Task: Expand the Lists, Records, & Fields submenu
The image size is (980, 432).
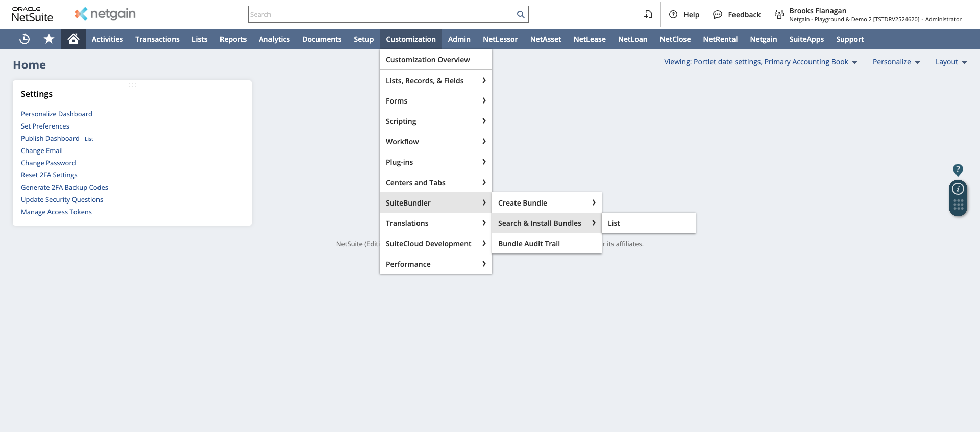Action: [x=435, y=81]
